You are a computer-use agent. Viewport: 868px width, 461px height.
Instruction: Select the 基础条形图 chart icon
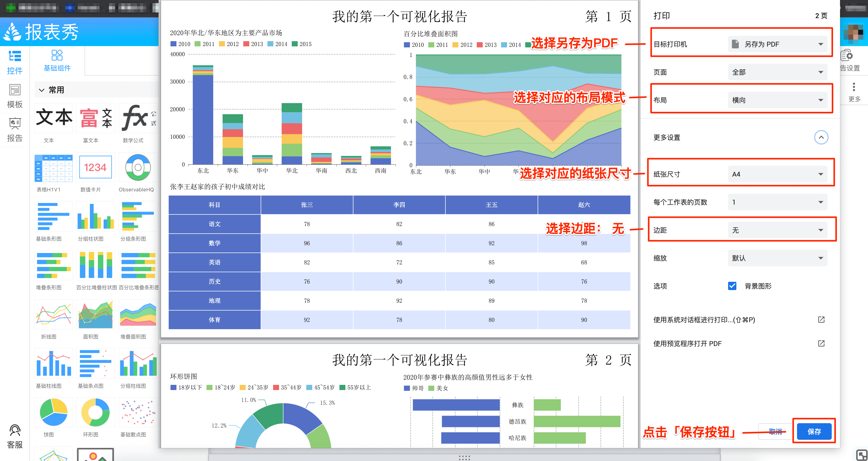(x=54, y=216)
